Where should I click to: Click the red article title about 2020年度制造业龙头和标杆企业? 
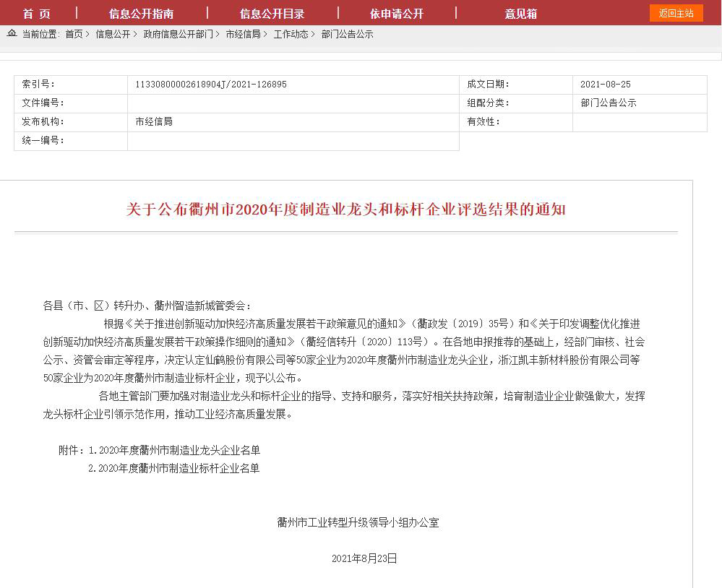point(345,209)
